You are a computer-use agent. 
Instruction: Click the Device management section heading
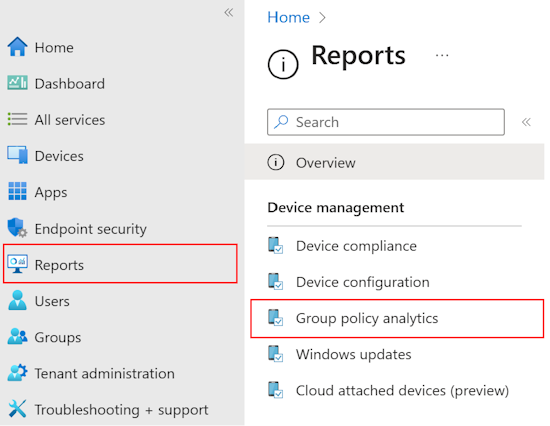[336, 207]
